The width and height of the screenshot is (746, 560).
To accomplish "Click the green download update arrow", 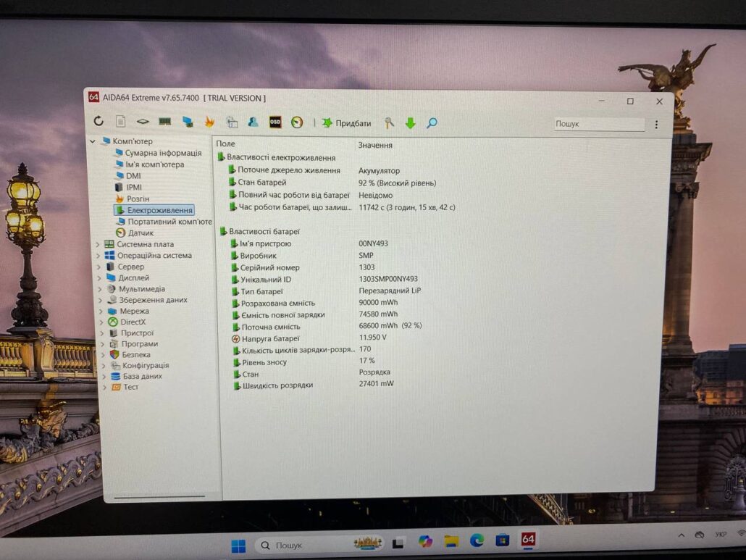I will pyautogui.click(x=410, y=123).
